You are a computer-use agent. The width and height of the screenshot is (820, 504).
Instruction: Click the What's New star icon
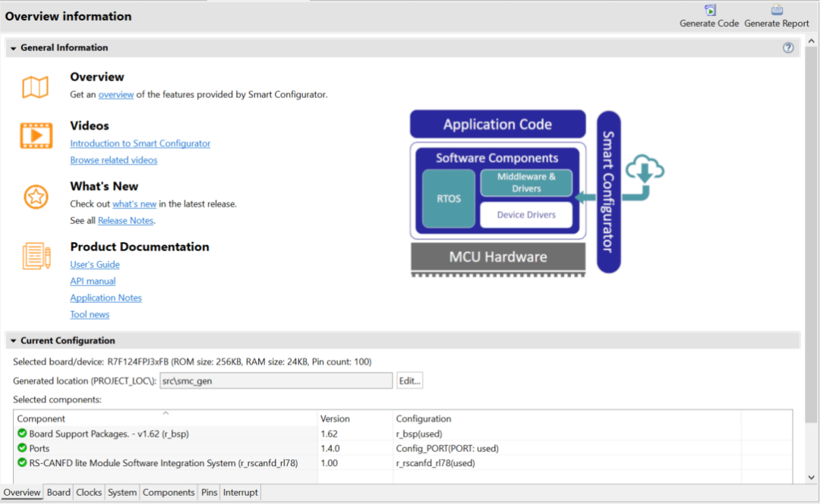tap(36, 197)
